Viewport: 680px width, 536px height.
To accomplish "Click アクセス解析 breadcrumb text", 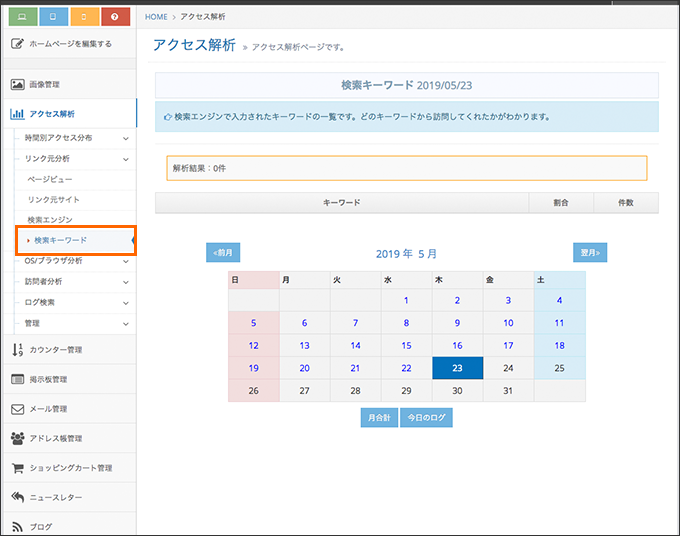I will tap(203, 17).
